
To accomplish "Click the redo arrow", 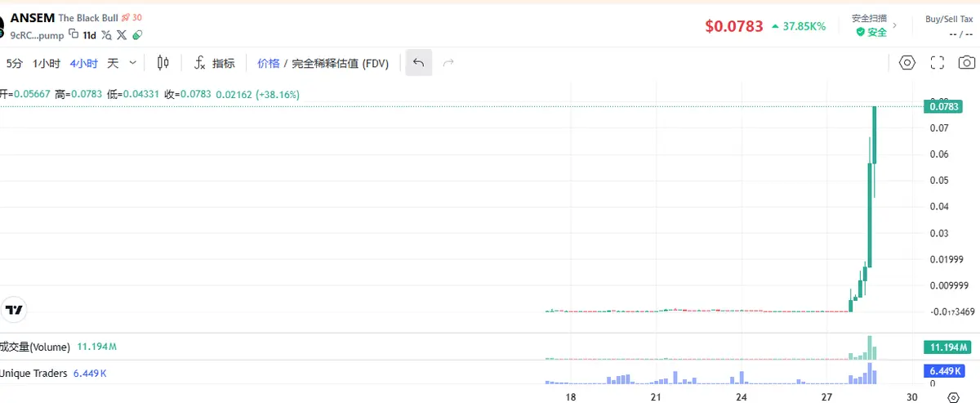I will coord(448,63).
